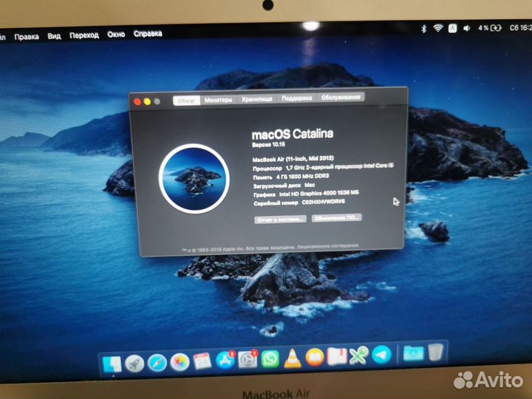Click version text Версия 10.15

[x=268, y=145]
